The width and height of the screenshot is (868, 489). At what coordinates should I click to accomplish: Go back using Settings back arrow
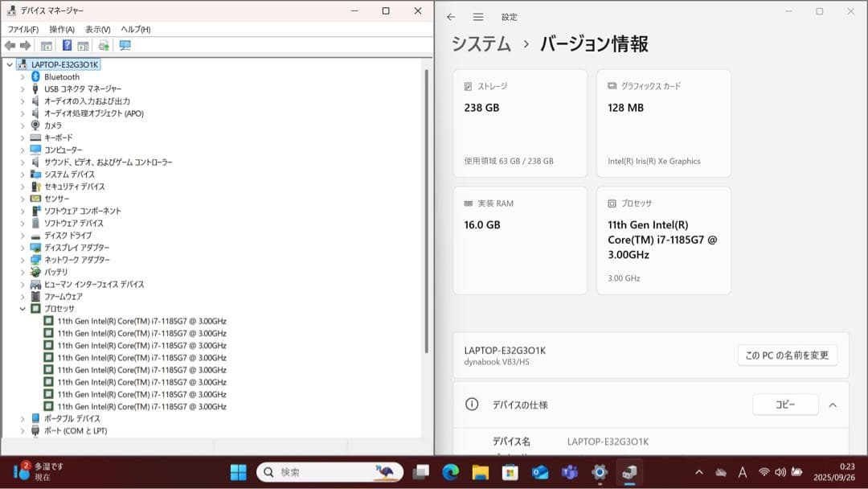point(451,17)
